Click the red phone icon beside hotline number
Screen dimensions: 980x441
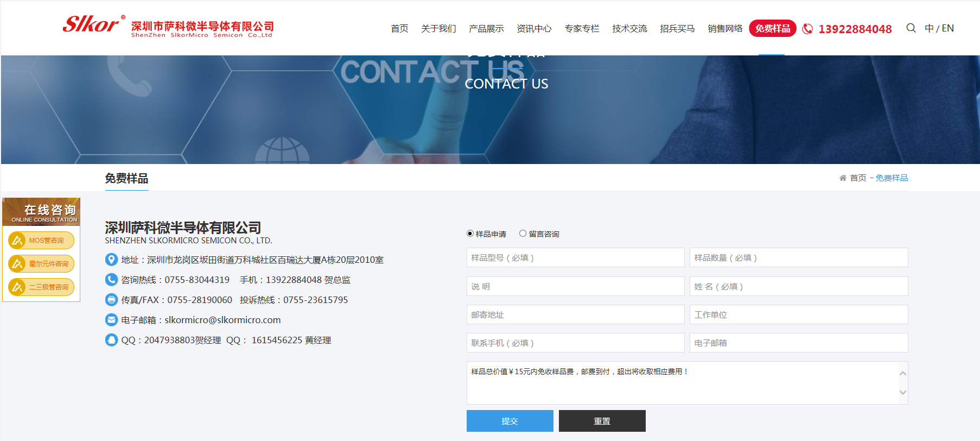pos(807,29)
